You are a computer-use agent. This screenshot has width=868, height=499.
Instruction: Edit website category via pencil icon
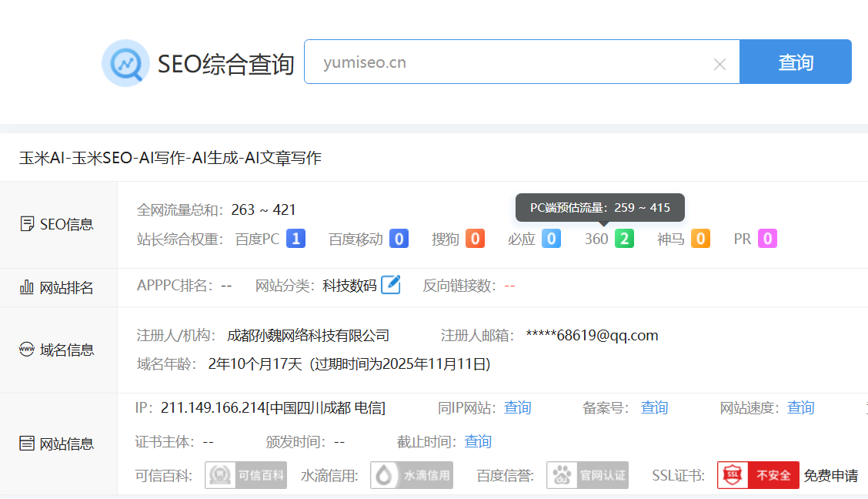[391, 285]
